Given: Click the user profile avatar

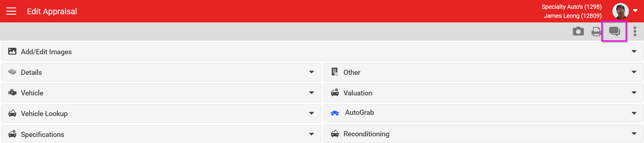Looking at the screenshot, I should (x=620, y=11).
